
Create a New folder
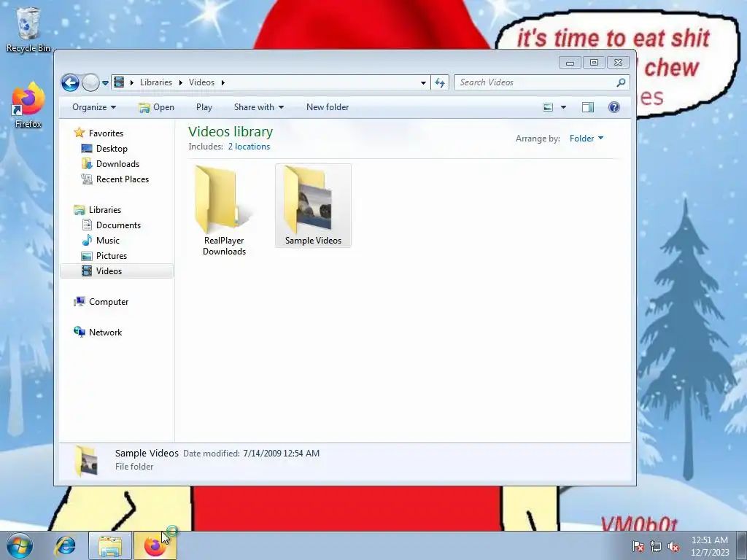[328, 107]
